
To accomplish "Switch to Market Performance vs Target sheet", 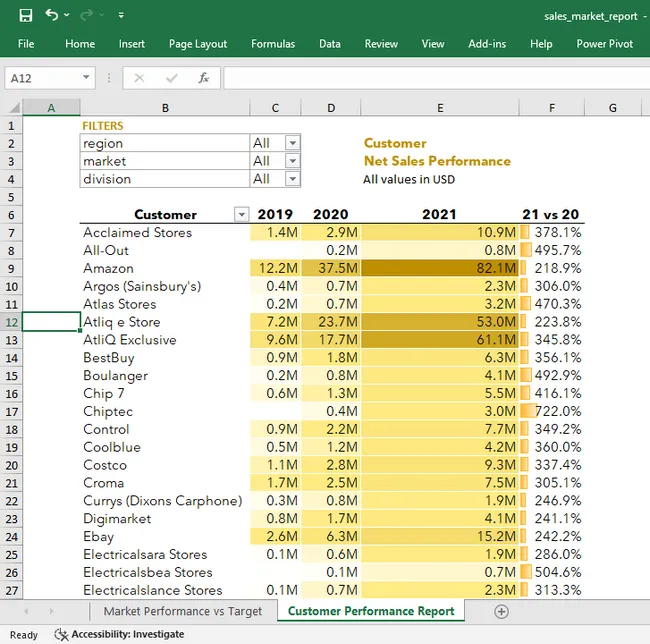I will click(x=182, y=611).
